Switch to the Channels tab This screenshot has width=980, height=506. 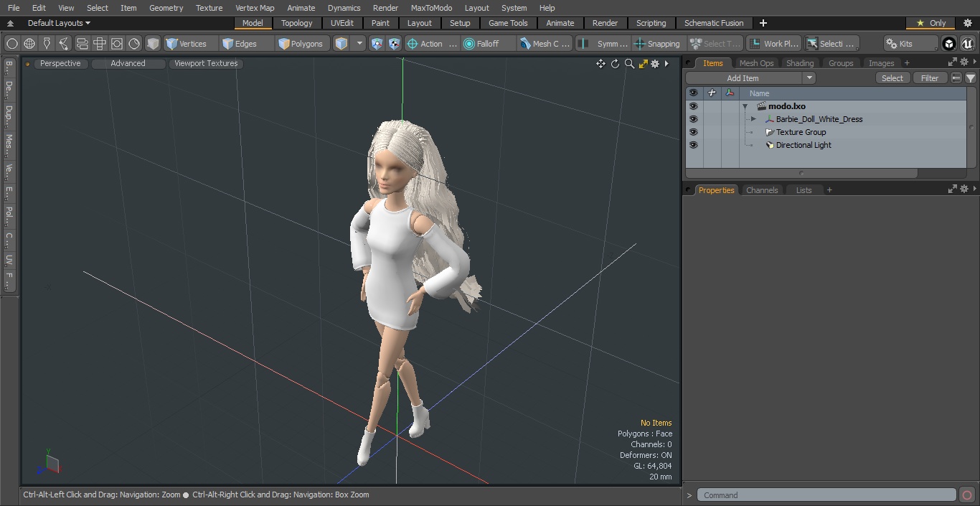pos(761,190)
